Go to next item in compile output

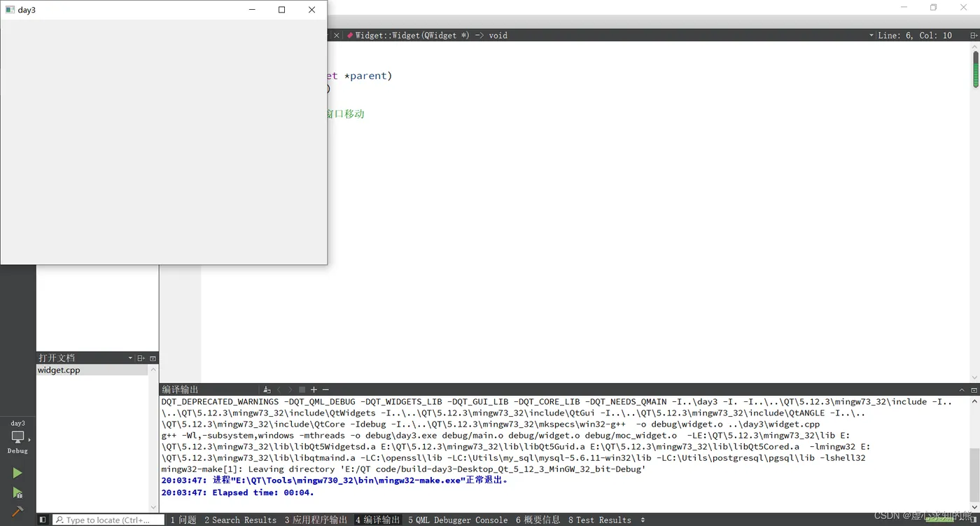pos(290,389)
